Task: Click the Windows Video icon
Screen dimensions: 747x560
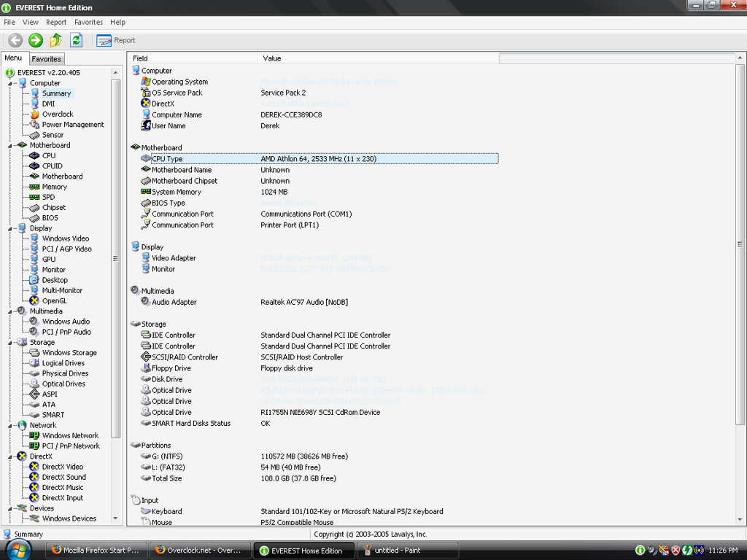Action: pos(34,238)
